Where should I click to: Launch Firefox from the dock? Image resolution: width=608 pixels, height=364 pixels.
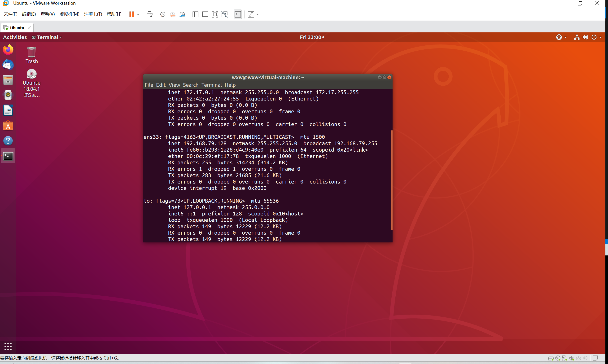8,49
